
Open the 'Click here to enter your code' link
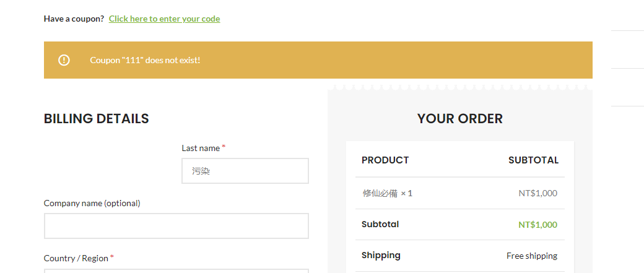tap(164, 19)
